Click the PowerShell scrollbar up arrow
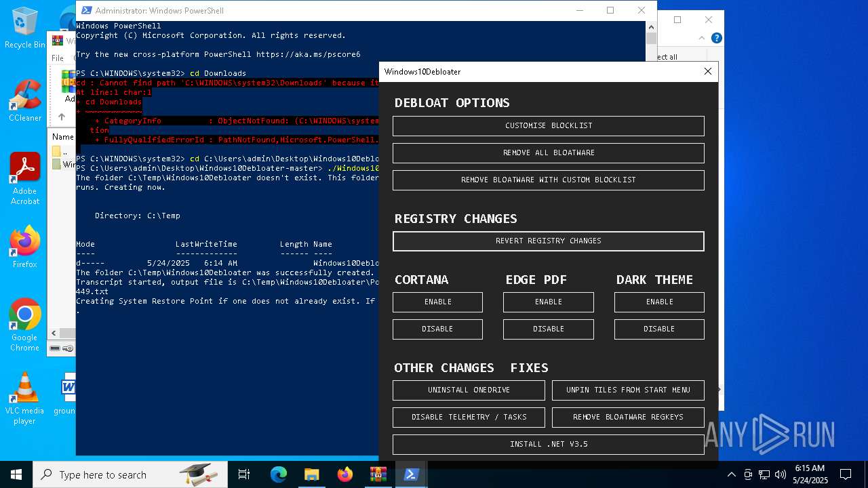Image resolution: width=868 pixels, height=488 pixels. coord(651,26)
